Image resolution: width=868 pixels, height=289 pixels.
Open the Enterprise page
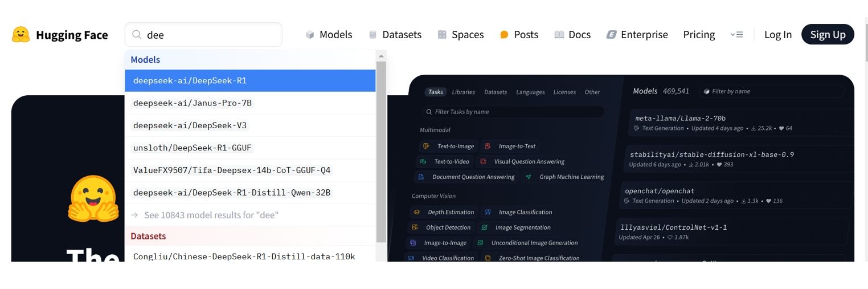click(637, 35)
